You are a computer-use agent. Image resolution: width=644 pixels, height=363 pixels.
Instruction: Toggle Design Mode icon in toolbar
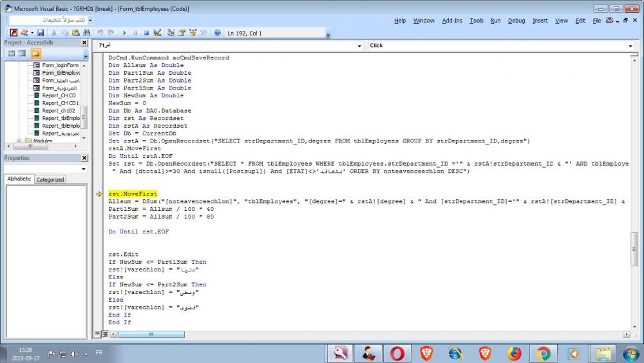coord(158,33)
